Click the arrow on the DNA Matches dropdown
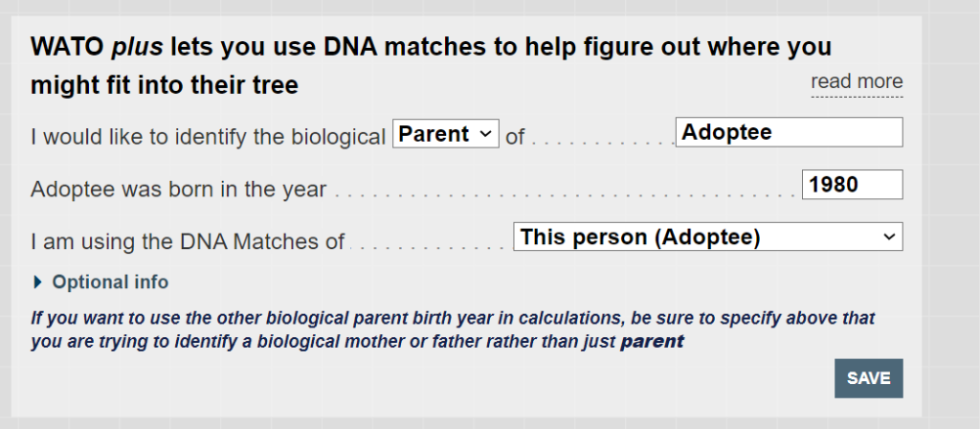Image resolution: width=980 pixels, height=429 pixels. pos(888,237)
